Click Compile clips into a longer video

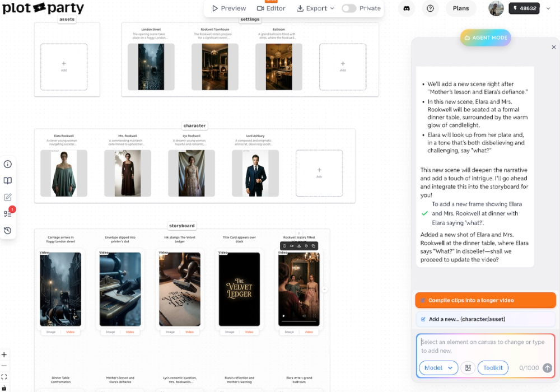click(x=486, y=300)
